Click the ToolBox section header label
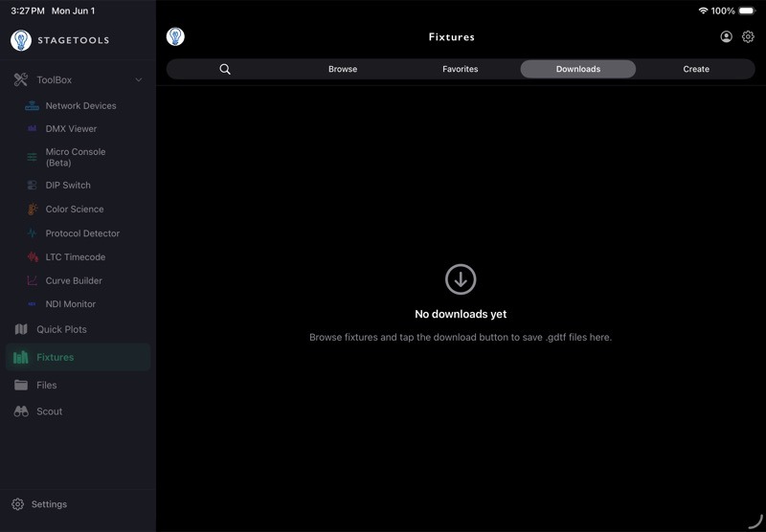This screenshot has height=532, width=766. 55,79
